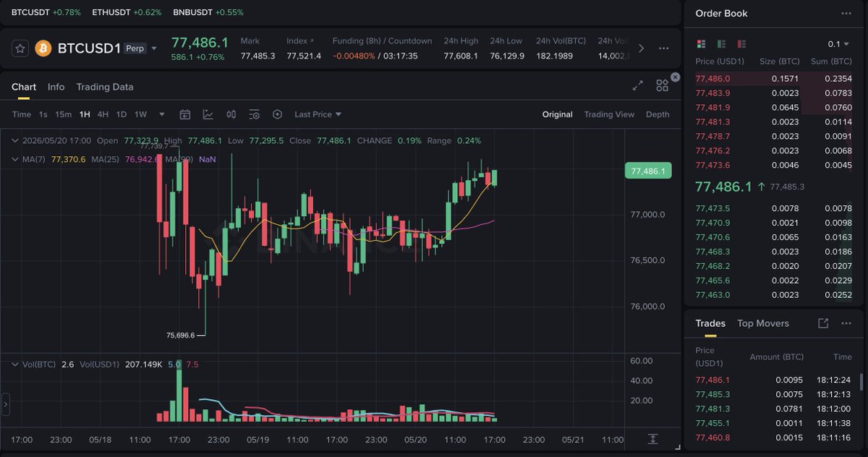Viewport: 868px width, 457px height.
Task: Open Trades panel more options ellipsis
Action: pyautogui.click(x=846, y=323)
